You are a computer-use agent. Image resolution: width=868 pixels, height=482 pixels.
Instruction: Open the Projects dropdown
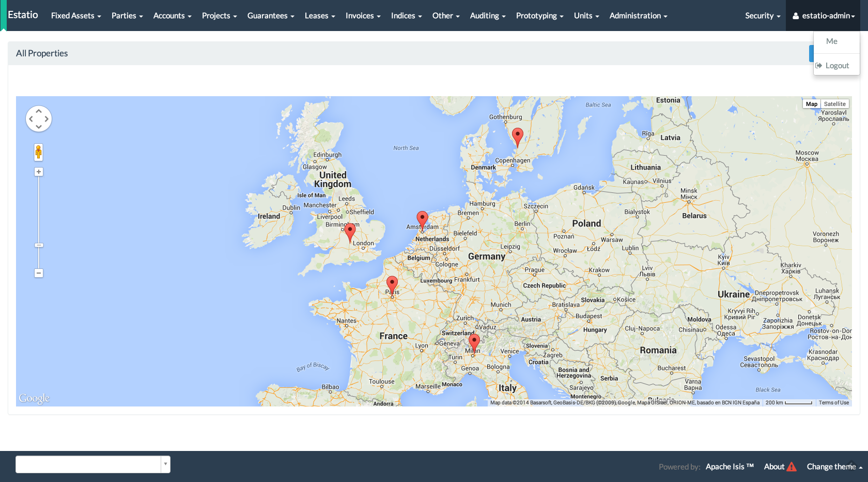219,16
